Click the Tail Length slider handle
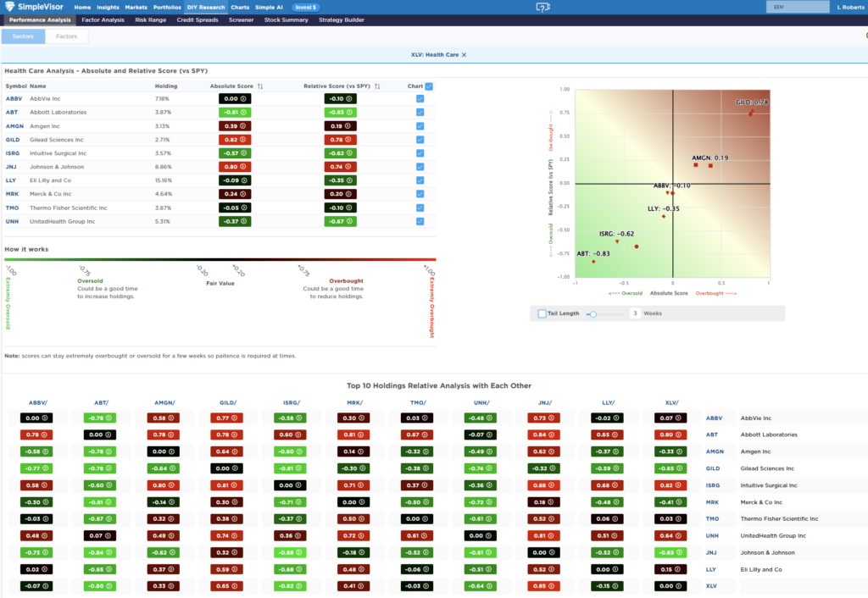 tap(593, 313)
